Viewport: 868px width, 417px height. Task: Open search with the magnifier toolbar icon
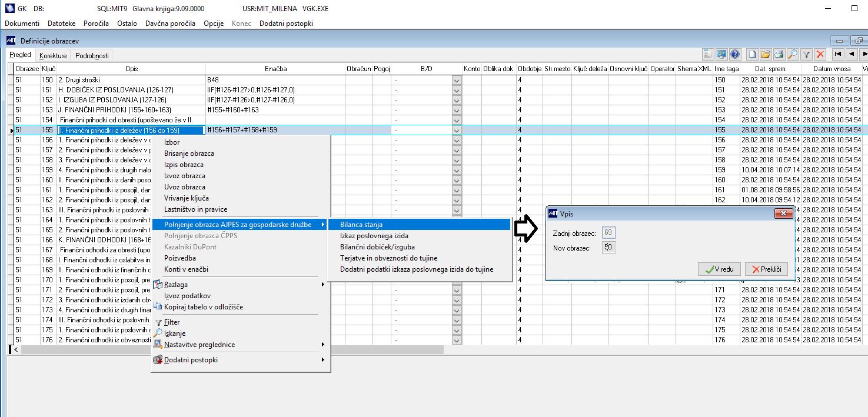[x=793, y=54]
